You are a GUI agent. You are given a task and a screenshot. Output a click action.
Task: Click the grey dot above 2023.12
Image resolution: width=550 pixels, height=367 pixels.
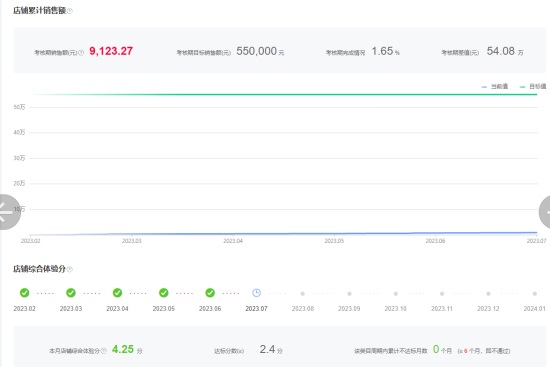pyautogui.click(x=488, y=294)
